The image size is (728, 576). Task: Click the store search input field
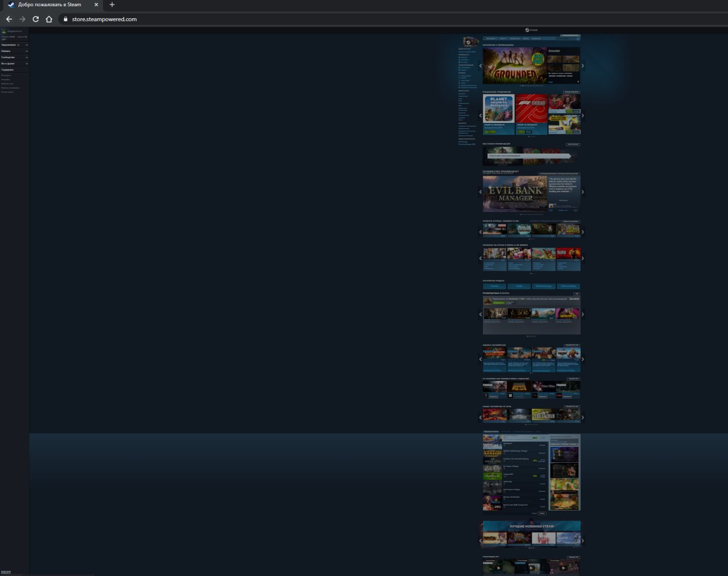pyautogui.click(x=565, y=39)
